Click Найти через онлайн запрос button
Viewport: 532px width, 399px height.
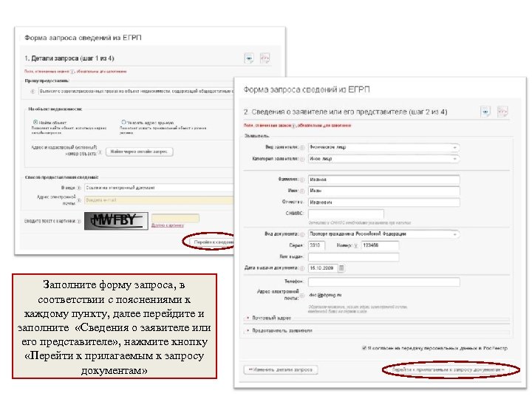(x=139, y=151)
